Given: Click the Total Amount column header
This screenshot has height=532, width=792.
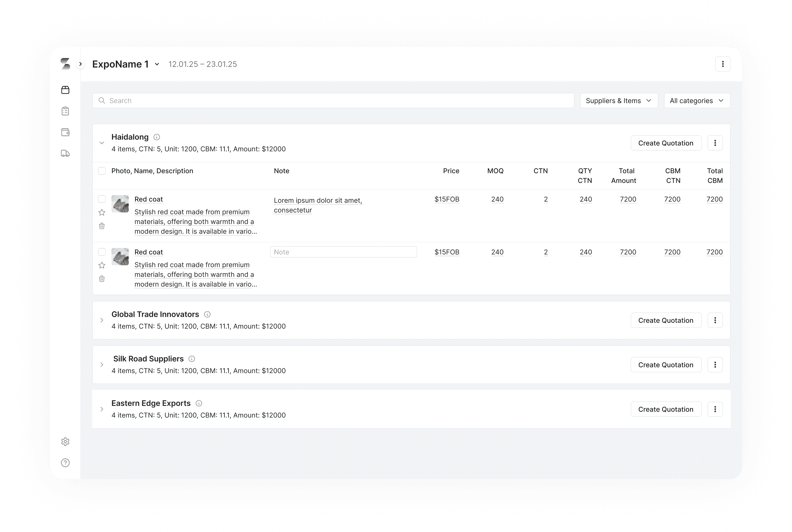Looking at the screenshot, I should (624, 176).
